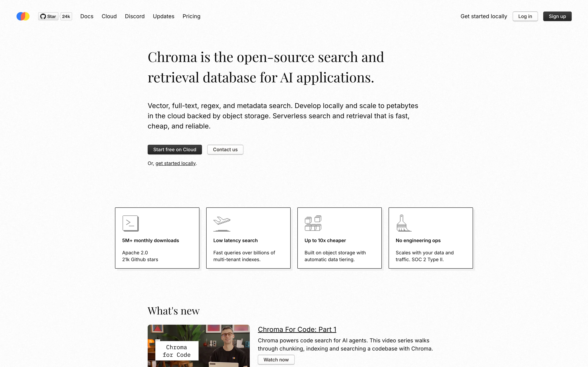Click Start free on Cloud
This screenshot has width=588, height=367.
pyautogui.click(x=175, y=150)
